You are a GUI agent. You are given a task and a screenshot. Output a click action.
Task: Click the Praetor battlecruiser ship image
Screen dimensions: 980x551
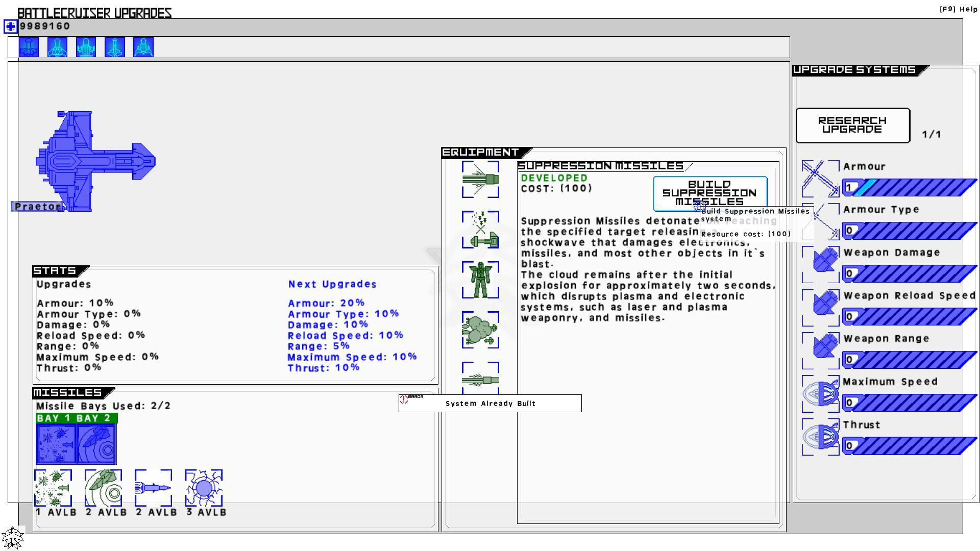[95, 161]
